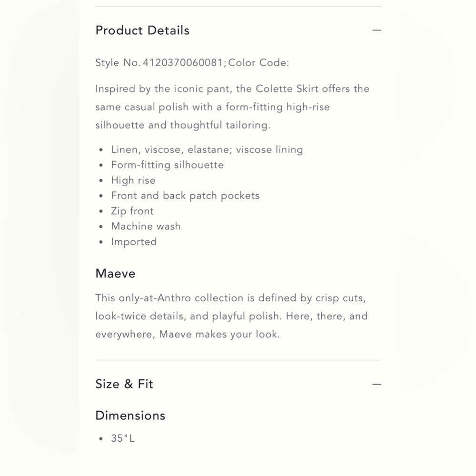Click the only-at-Anthro collection paragraph
This screenshot has width=476, height=476.
click(231, 316)
